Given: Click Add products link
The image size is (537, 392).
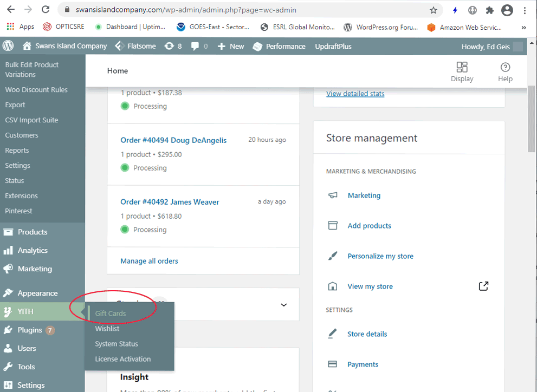Looking at the screenshot, I should (369, 226).
